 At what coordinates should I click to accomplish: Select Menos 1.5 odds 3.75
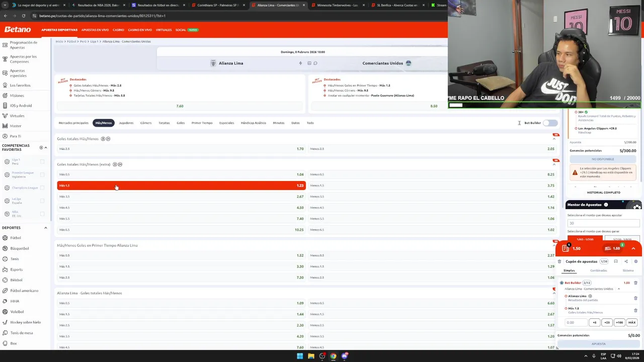coord(432,186)
